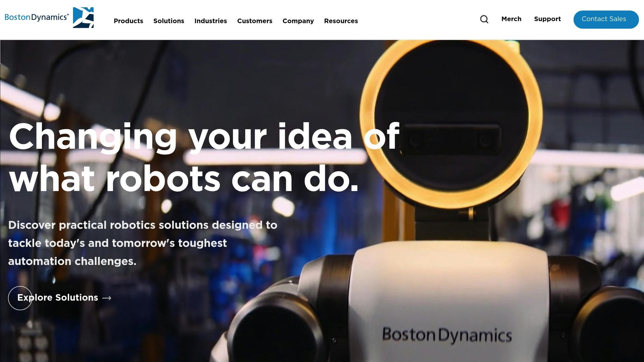This screenshot has height=362, width=644.
Task: Open the Support page
Action: pyautogui.click(x=547, y=19)
